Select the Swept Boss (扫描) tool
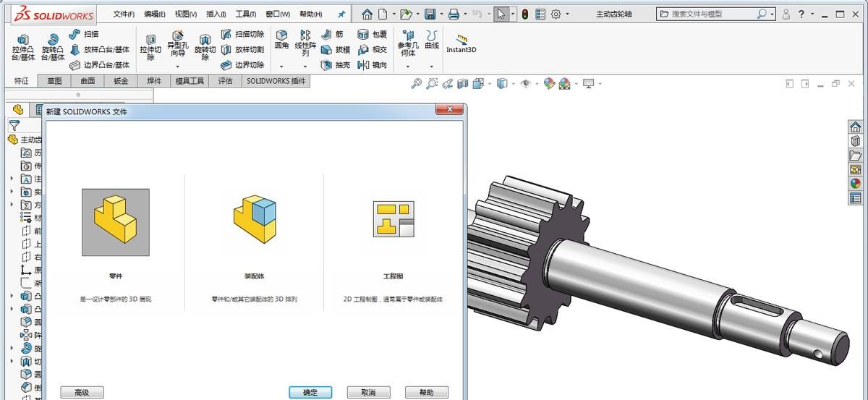The image size is (868, 400). tap(84, 34)
